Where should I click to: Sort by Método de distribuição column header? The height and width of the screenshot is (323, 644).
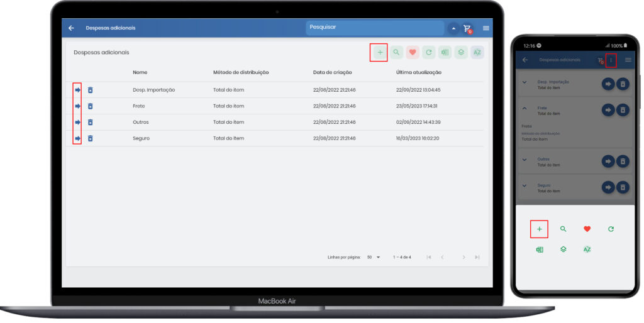pyautogui.click(x=241, y=72)
